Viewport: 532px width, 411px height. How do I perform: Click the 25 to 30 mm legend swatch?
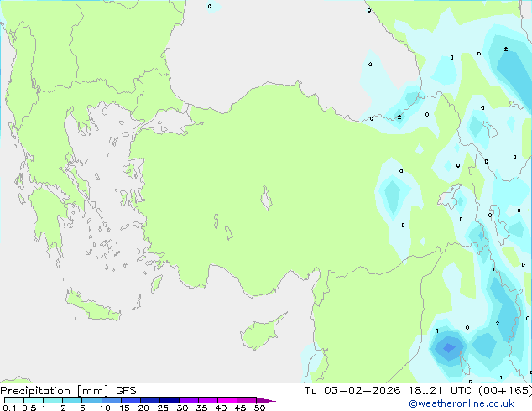pos(169,400)
